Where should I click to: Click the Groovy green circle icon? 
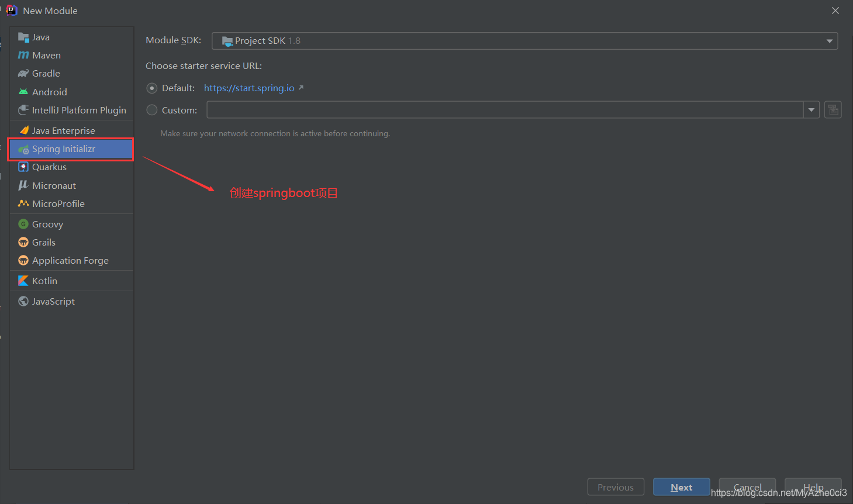coord(23,224)
